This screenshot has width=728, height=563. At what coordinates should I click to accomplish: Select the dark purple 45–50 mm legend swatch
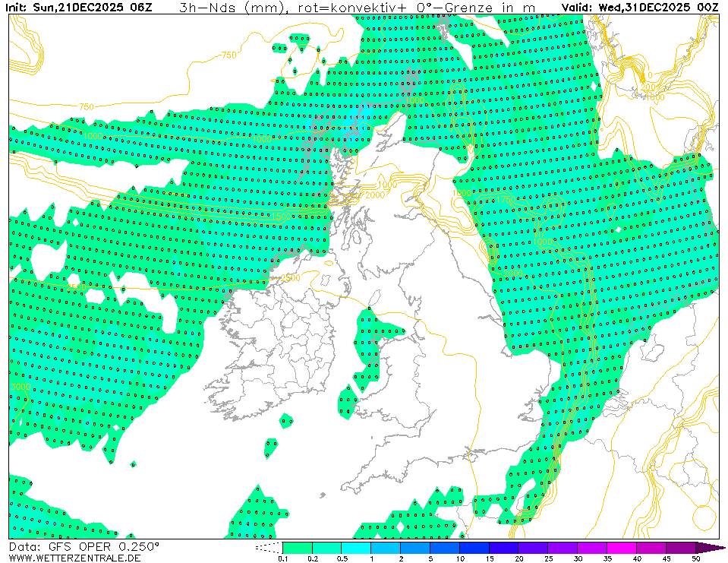tap(682, 547)
